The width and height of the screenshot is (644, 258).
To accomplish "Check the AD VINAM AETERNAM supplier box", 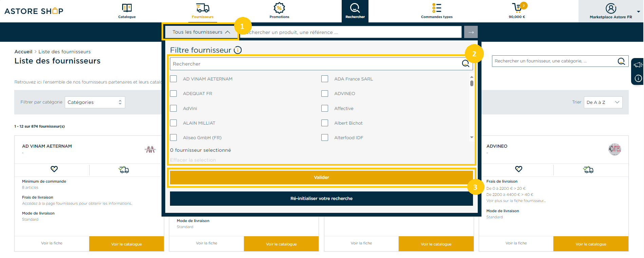I will [173, 79].
